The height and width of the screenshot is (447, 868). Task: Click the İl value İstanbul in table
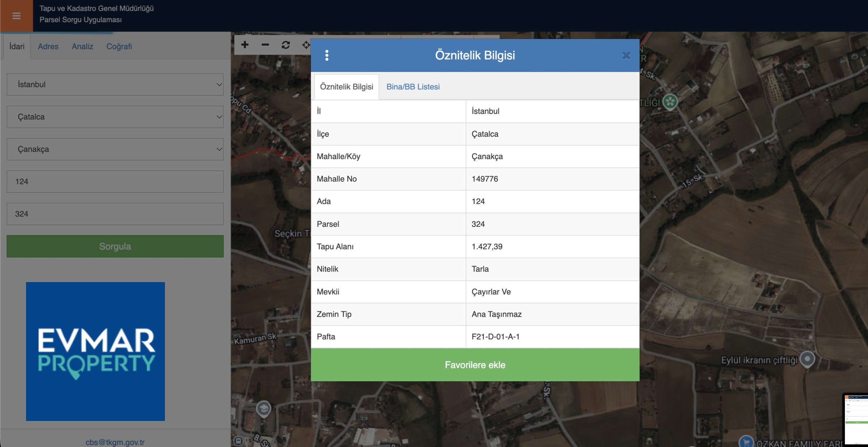(485, 111)
